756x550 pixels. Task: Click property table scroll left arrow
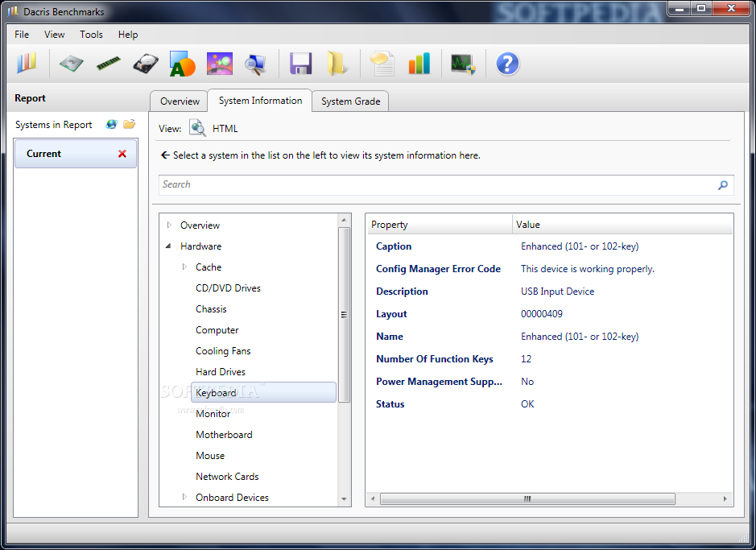pos(373,498)
